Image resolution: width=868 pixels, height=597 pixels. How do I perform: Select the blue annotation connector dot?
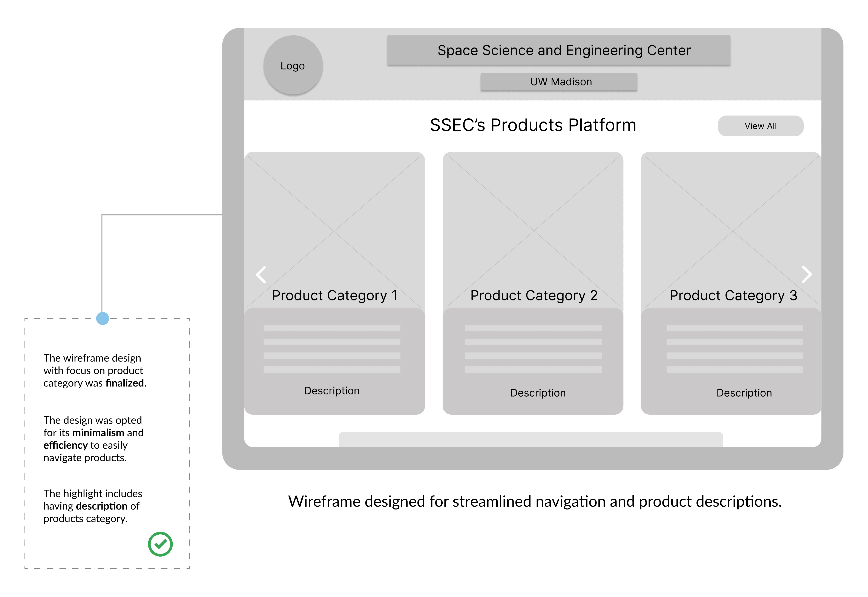coord(102,319)
